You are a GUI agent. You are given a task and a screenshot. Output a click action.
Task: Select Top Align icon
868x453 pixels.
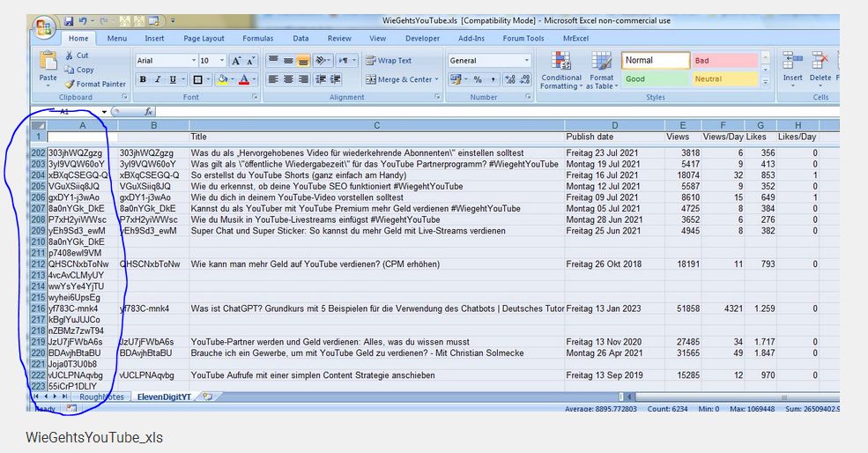click(x=273, y=60)
